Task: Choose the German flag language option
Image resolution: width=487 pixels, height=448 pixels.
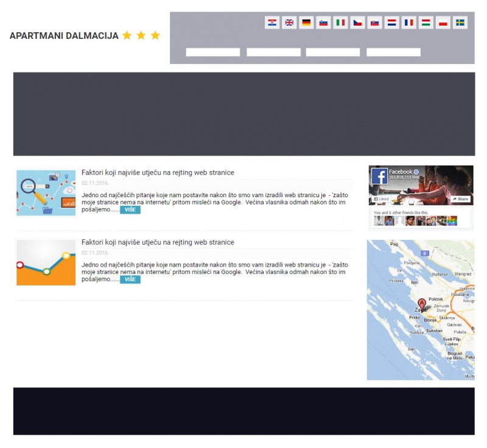Action: (x=306, y=23)
